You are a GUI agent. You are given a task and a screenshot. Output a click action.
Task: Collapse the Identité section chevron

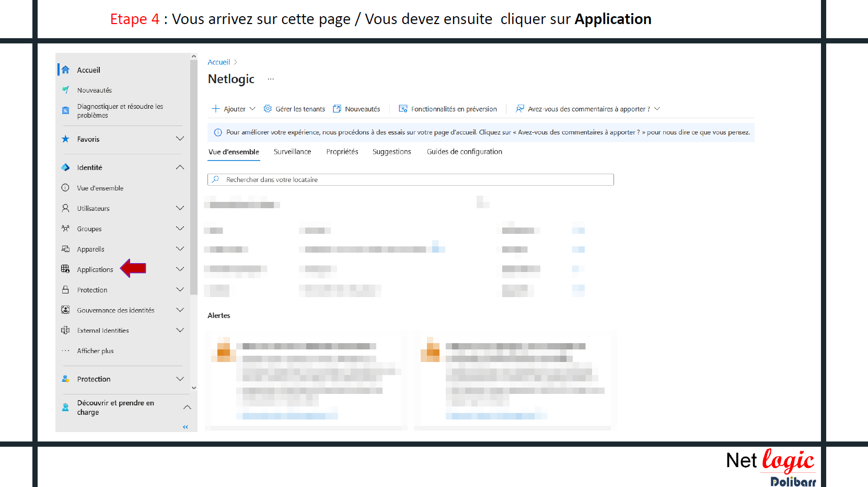point(180,167)
